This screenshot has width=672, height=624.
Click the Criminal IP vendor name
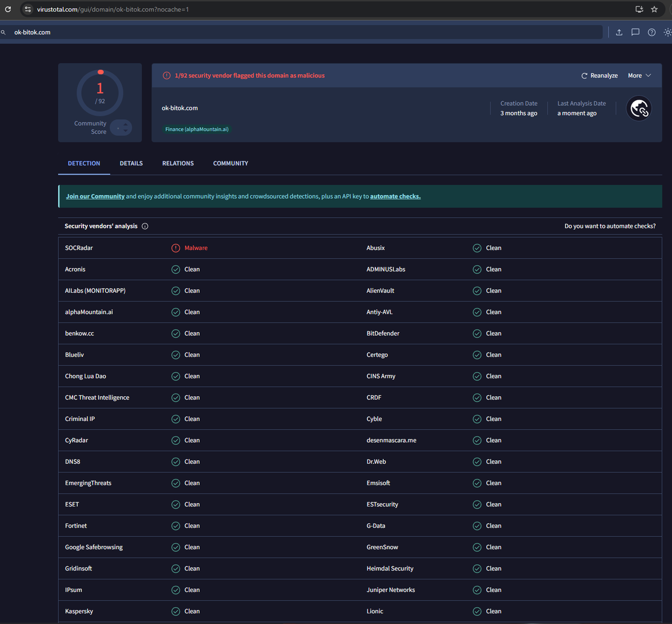pos(80,419)
